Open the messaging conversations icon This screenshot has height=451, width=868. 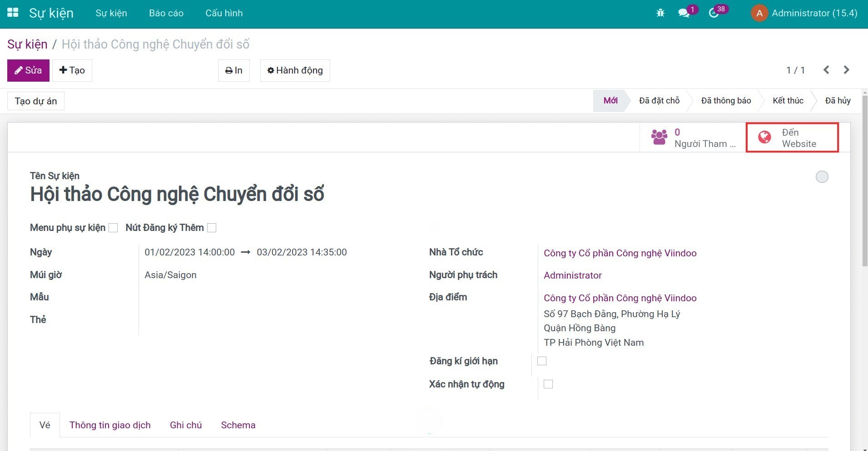click(683, 13)
